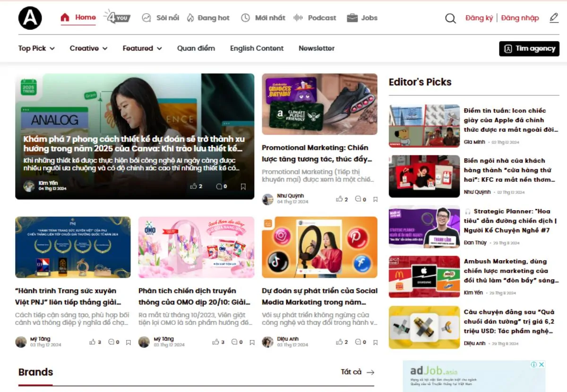Open the Social Media Marketing forecast headline
The height and width of the screenshot is (392, 567).
[x=320, y=297]
